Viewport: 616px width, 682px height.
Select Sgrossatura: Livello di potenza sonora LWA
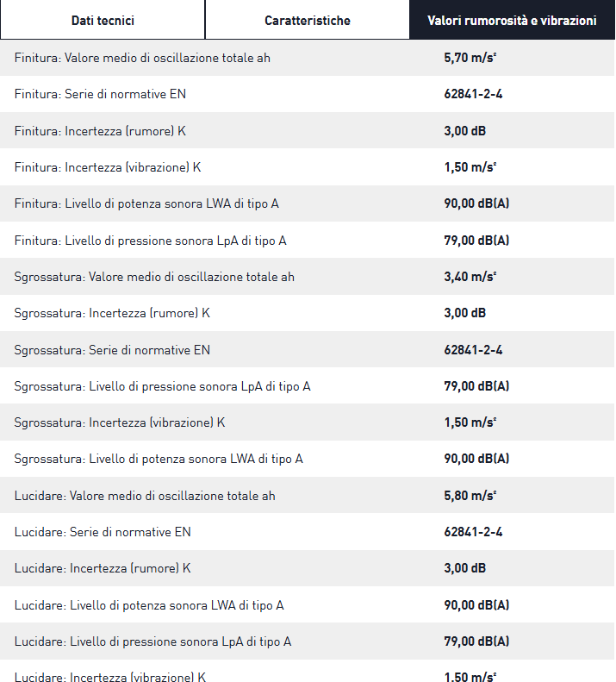[x=159, y=459]
